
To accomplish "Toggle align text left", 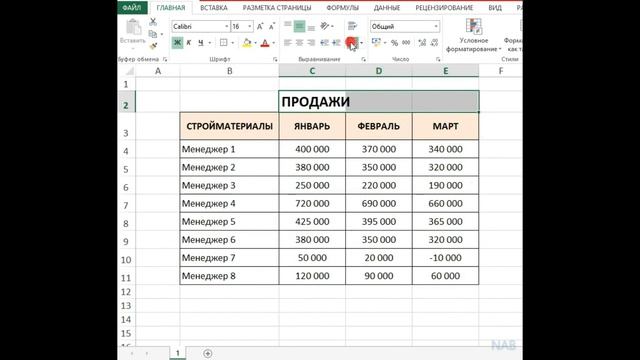I will pos(288,42).
